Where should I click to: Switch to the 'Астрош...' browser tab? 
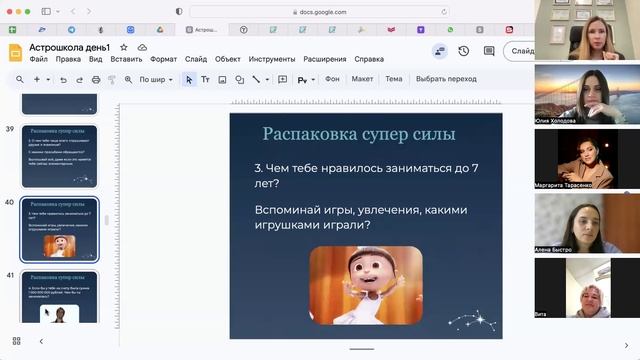coord(202,29)
